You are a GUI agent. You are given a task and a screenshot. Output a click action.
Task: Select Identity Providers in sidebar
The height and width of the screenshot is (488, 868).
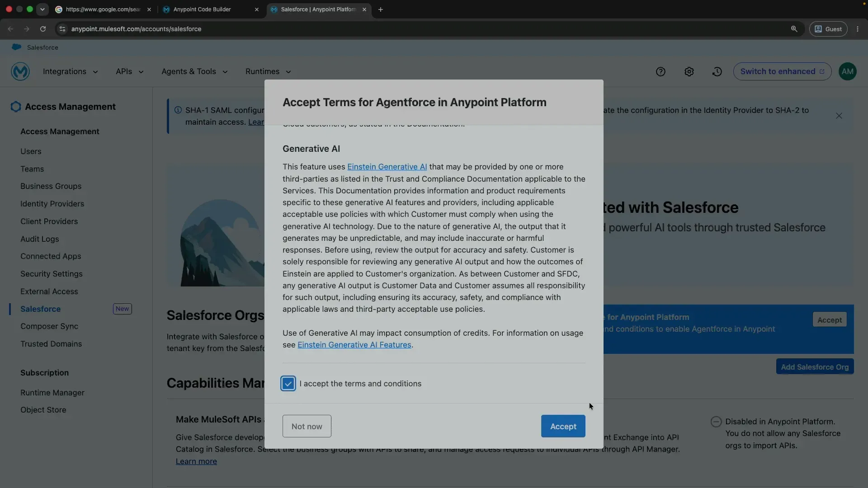(52, 204)
